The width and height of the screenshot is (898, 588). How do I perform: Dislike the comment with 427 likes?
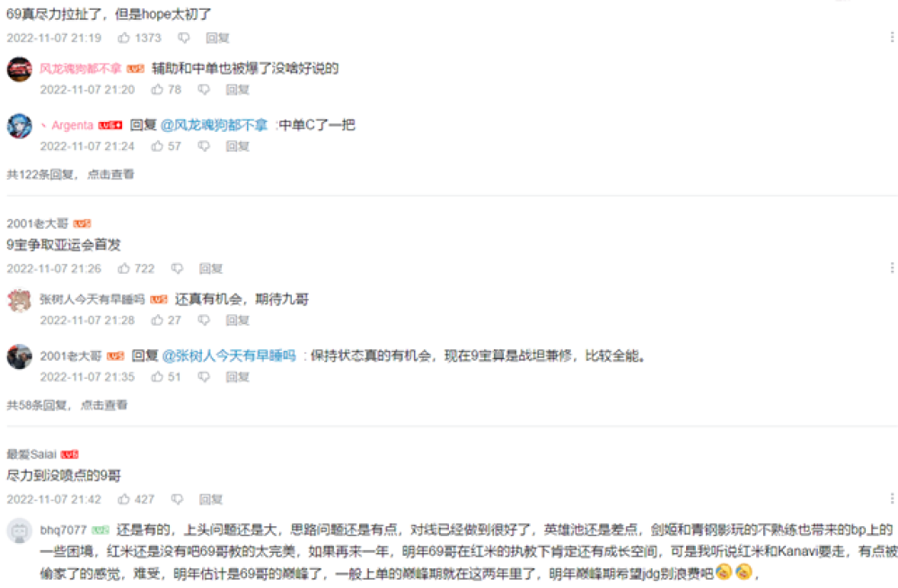177,499
